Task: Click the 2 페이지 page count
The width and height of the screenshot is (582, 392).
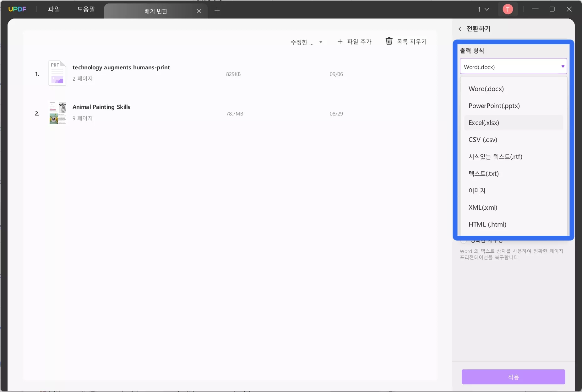Action: point(83,79)
